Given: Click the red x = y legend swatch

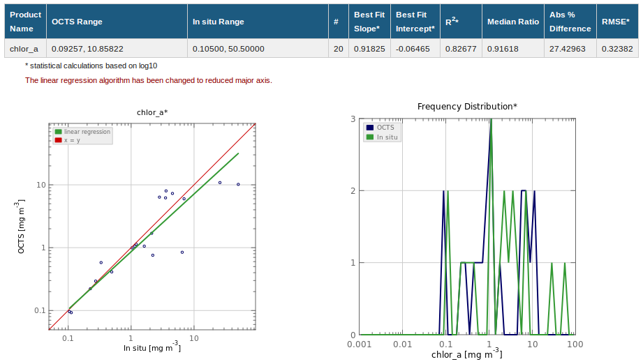Looking at the screenshot, I should [x=59, y=139].
